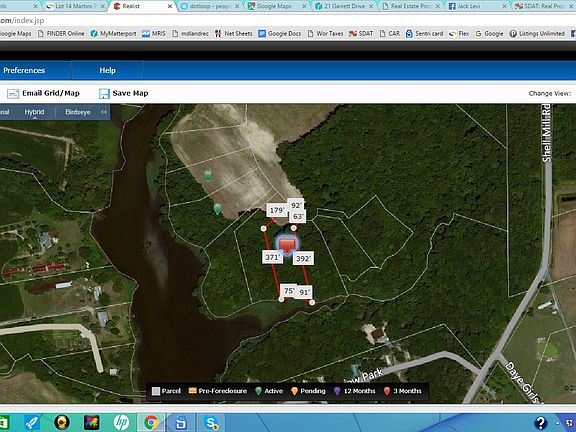The width and height of the screenshot is (576, 432).
Task: Click the 92' boundary length label
Action: (x=296, y=205)
